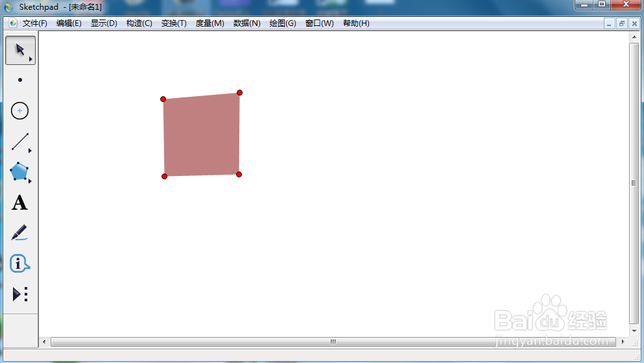The height and width of the screenshot is (363, 644).
Task: Minimize the inner document window
Action: 609,24
